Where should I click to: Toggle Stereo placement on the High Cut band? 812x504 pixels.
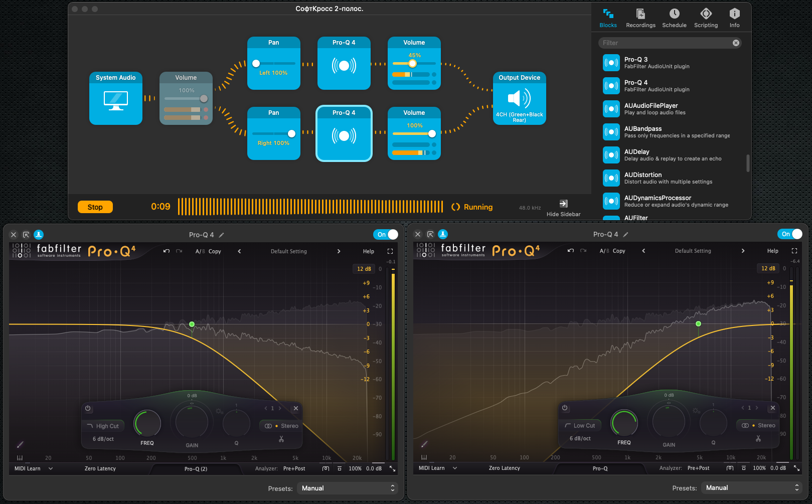281,426
